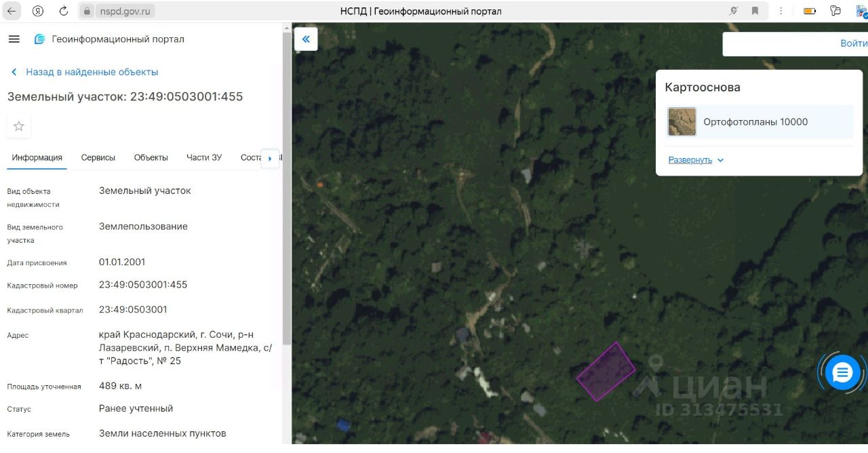Collapse the side panel with double-chevron button

tap(306, 39)
